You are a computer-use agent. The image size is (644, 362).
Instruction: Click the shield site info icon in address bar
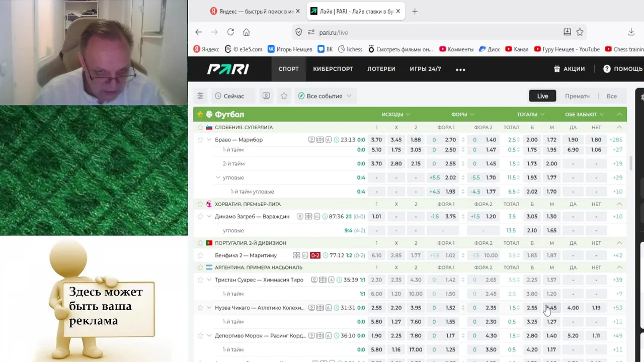coord(298,32)
